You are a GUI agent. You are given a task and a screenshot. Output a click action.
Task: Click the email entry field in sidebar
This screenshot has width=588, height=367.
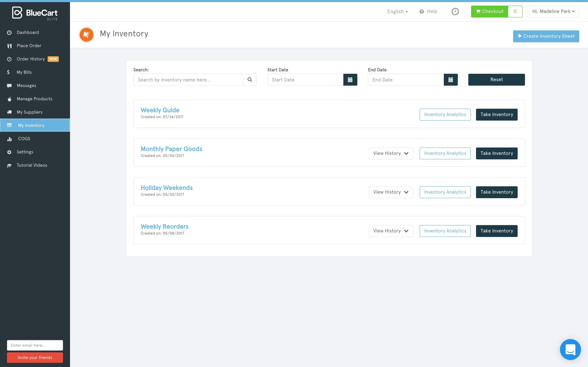tap(35, 345)
